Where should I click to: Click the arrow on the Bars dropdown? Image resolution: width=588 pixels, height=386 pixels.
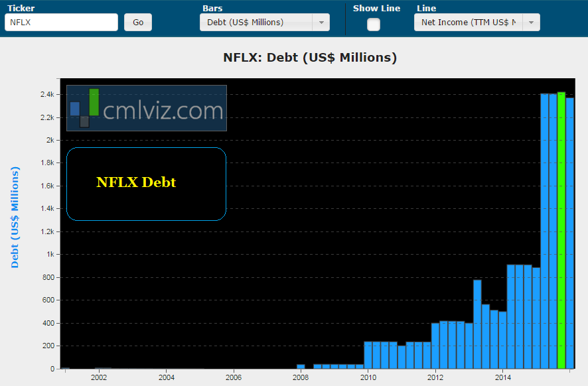pos(321,23)
